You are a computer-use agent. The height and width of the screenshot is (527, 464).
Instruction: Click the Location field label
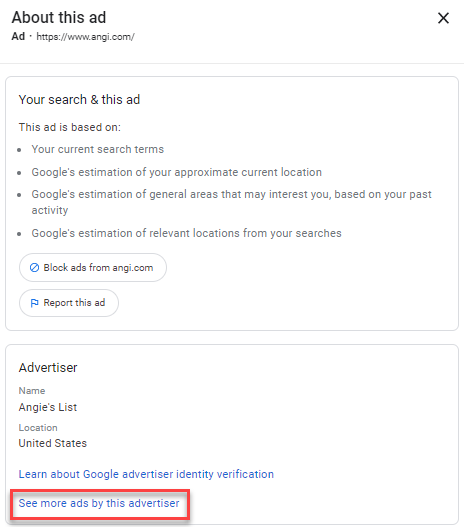pyautogui.click(x=38, y=428)
